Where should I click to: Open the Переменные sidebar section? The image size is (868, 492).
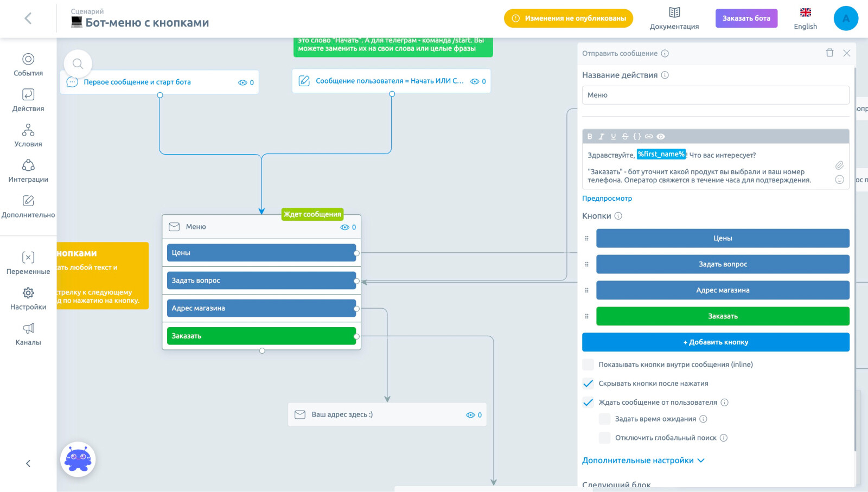(x=28, y=263)
